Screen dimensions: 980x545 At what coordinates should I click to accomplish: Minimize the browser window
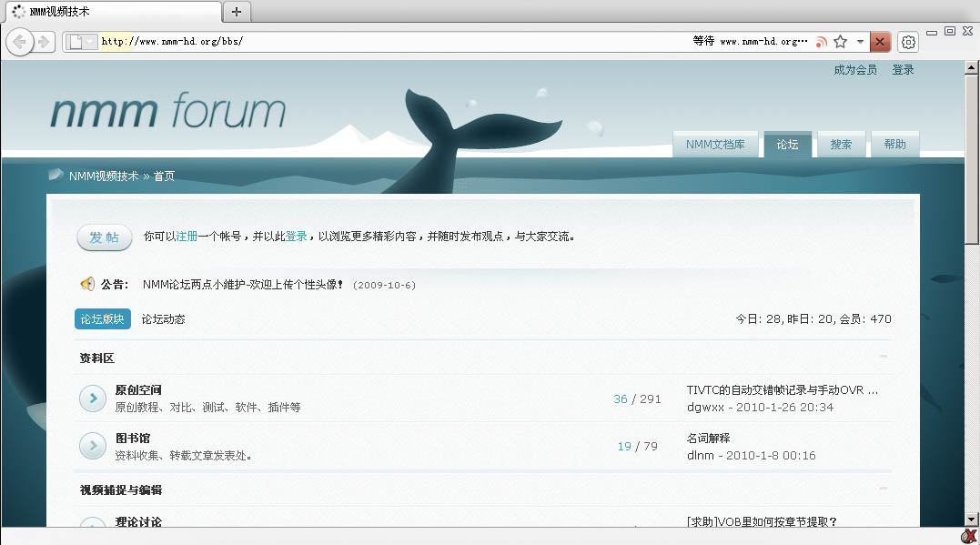coord(932,32)
